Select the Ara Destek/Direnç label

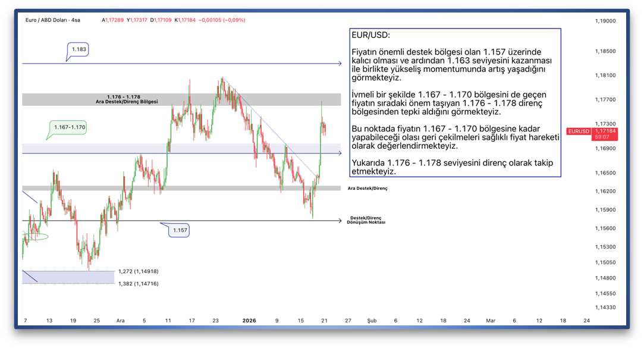367,188
